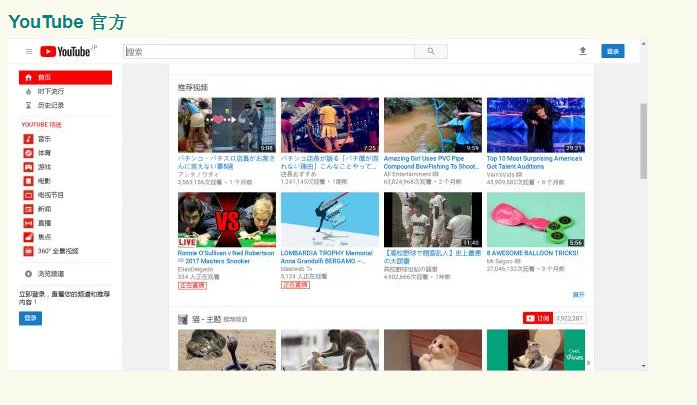Viewport: 697px width, 405px height.
Task: Open the live snooker VS thumbnail
Action: pyautogui.click(x=227, y=220)
